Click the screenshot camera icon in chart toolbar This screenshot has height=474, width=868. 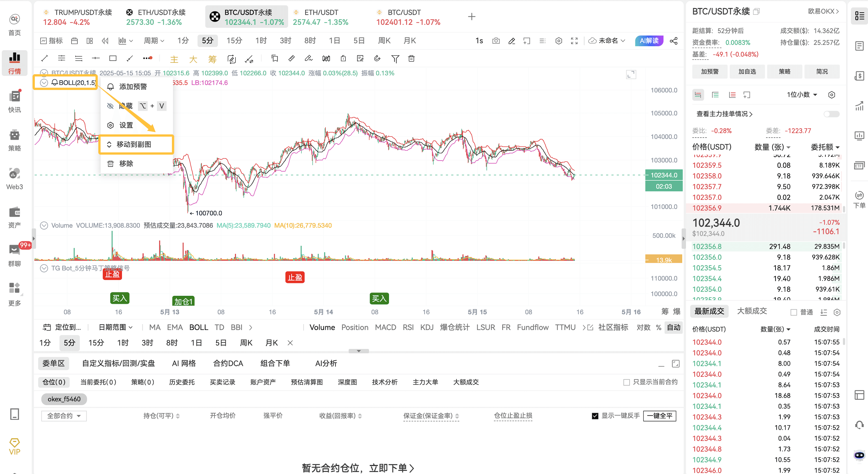496,41
